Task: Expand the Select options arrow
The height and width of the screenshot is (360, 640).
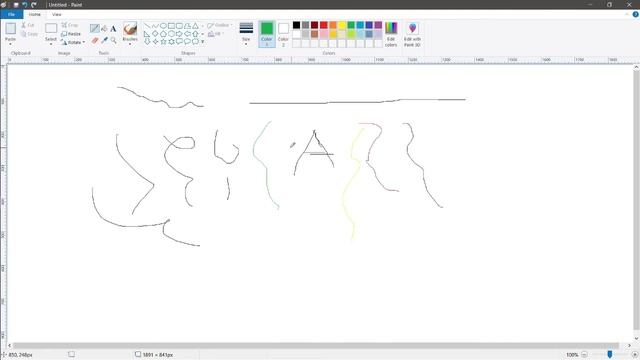Action: [x=51, y=44]
